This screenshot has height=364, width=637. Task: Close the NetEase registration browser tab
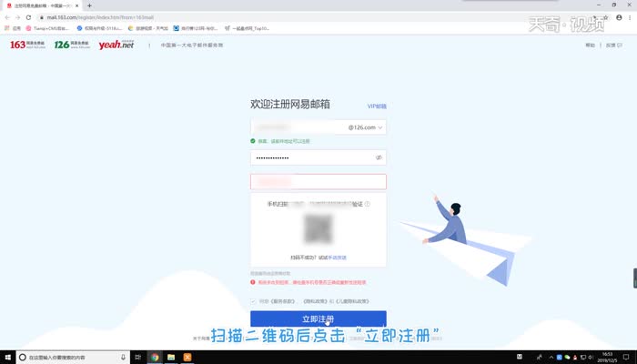coord(76,5)
